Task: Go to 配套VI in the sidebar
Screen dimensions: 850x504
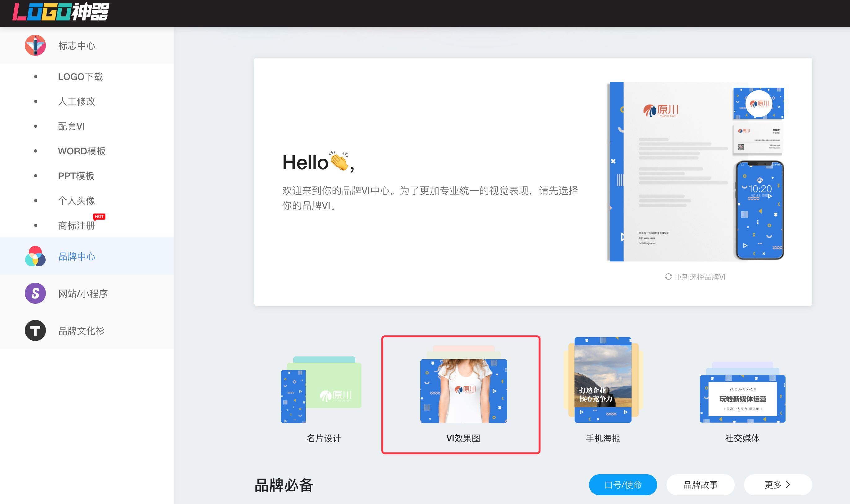Action: (x=71, y=126)
